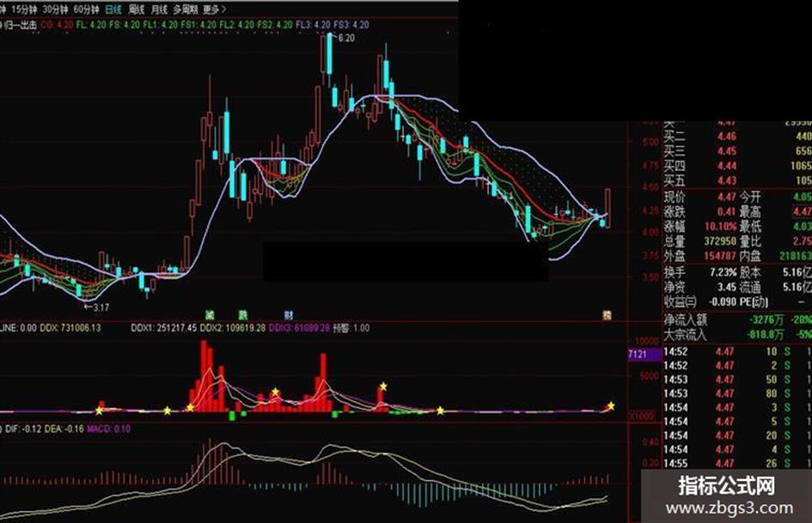This screenshot has height=523, width=812.
Task: Click the FS3: 4.20 indicator value
Action: click(351, 25)
